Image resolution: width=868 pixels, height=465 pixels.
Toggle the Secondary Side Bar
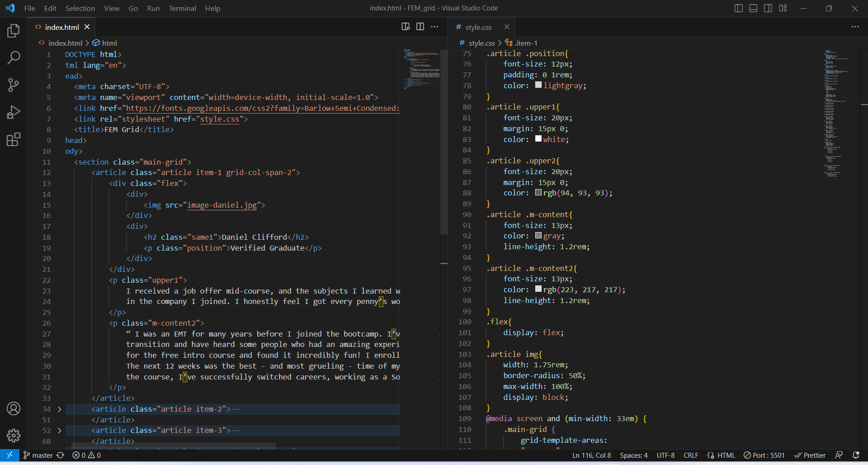click(768, 8)
